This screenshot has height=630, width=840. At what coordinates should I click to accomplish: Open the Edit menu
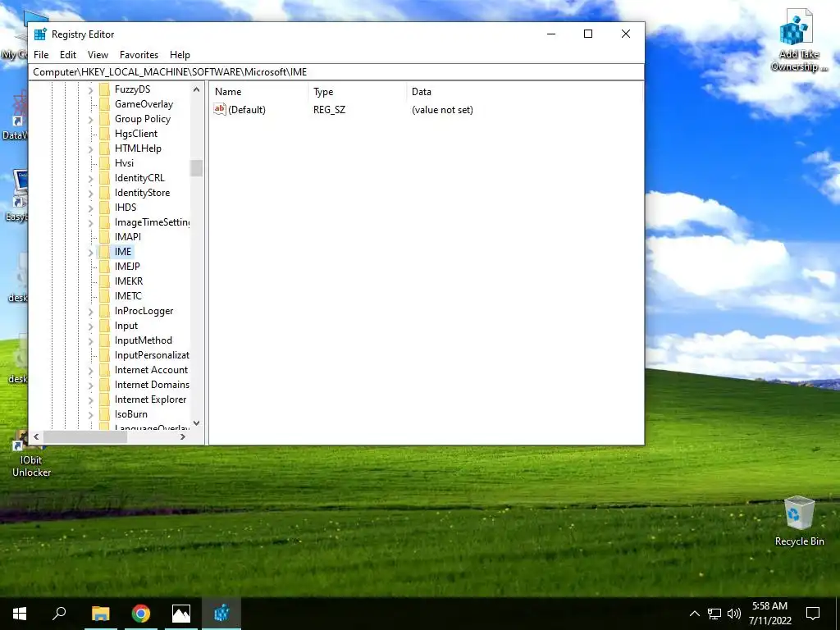(68, 55)
